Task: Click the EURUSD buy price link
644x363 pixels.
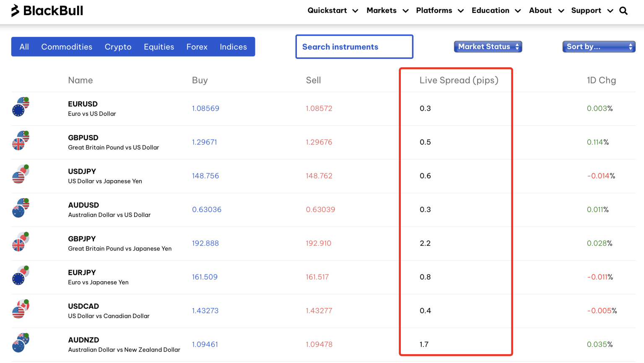Action: pos(206,108)
